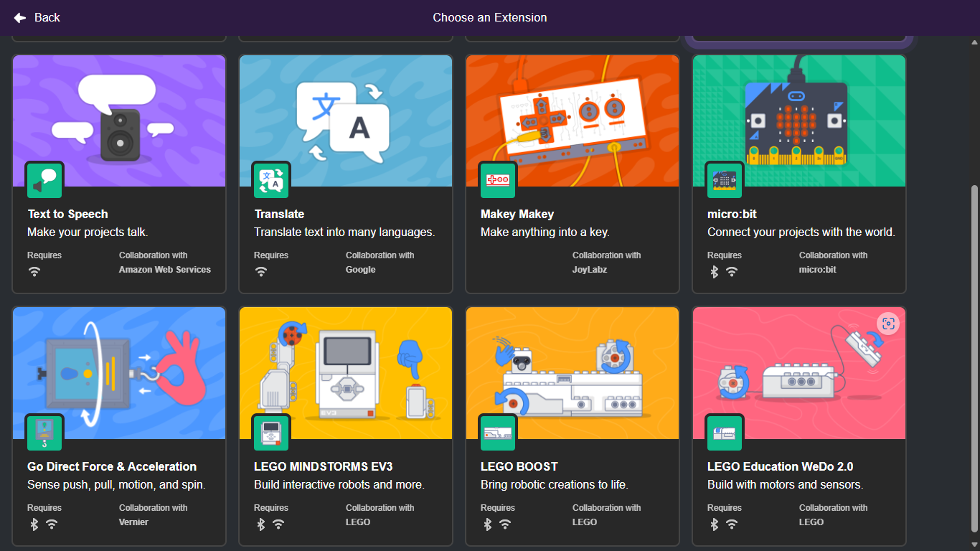The width and height of the screenshot is (980, 551).
Task: Click 'Build interactive robots and more.' text
Action: (x=339, y=485)
